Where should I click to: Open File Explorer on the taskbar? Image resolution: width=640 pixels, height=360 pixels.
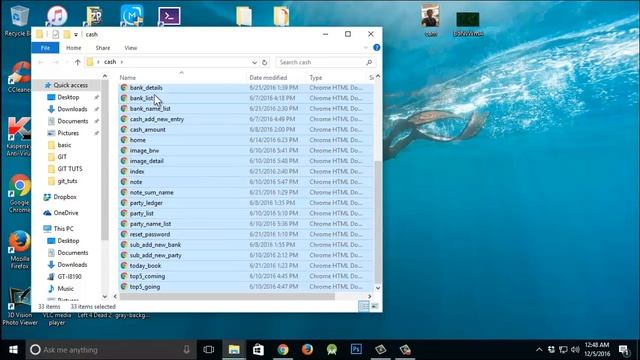pos(234,350)
